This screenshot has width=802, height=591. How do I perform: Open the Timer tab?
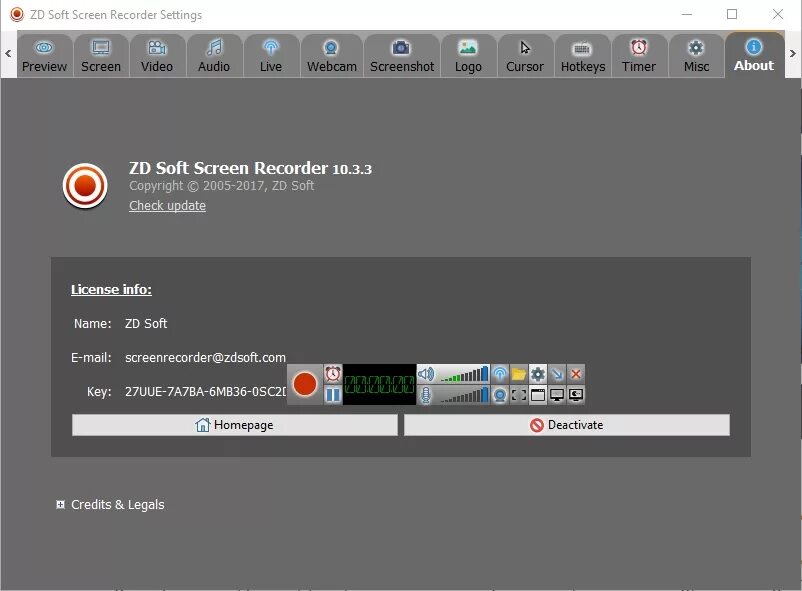(x=639, y=56)
